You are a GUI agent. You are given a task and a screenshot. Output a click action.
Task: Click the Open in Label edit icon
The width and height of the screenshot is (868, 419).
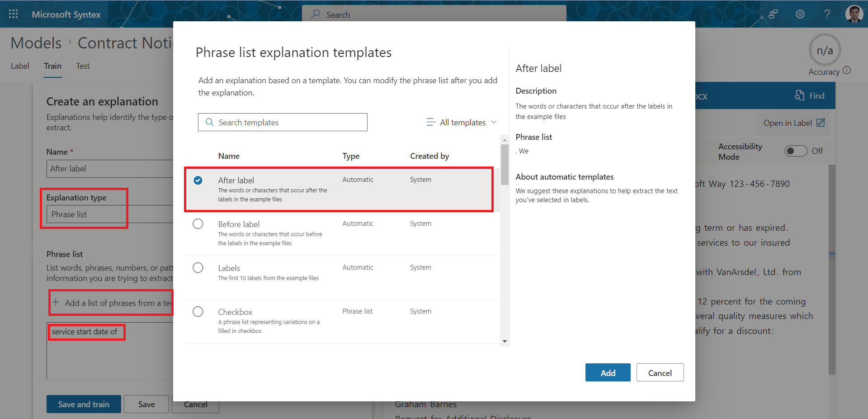(x=821, y=123)
